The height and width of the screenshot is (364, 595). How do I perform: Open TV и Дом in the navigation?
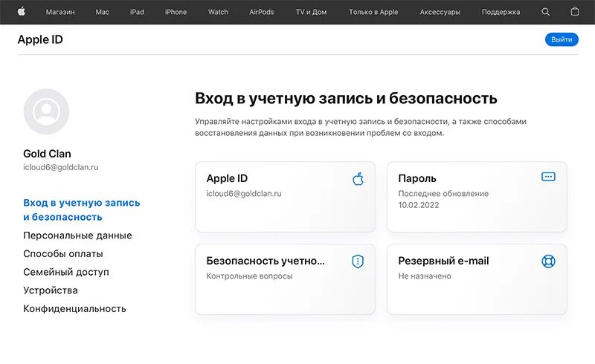[x=311, y=12]
